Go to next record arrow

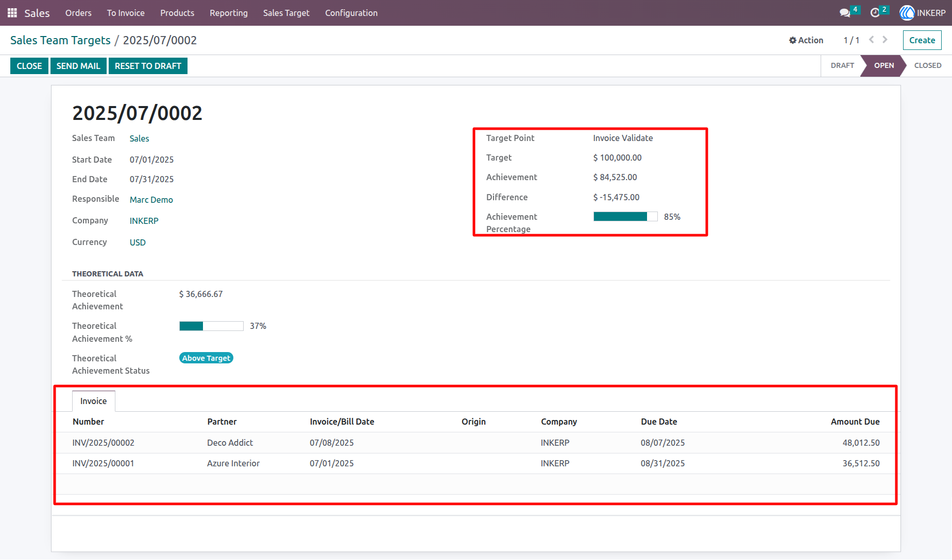885,40
